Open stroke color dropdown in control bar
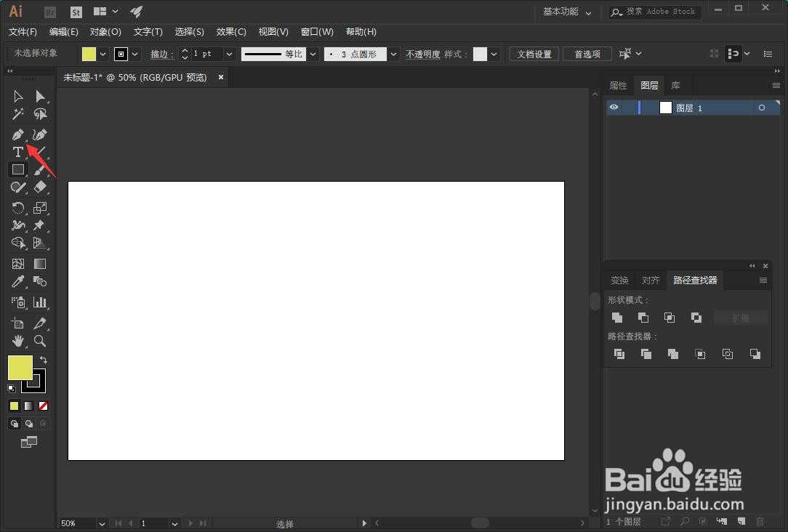 point(134,55)
